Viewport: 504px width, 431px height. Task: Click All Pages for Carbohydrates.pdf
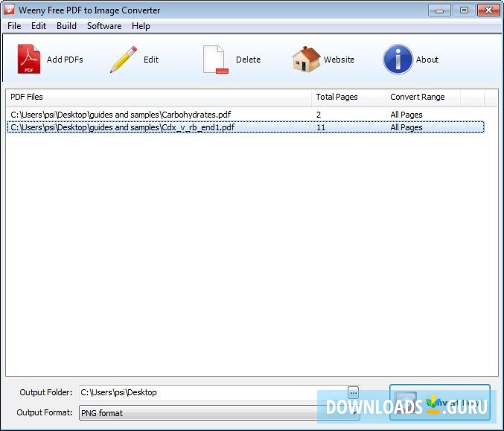(406, 115)
